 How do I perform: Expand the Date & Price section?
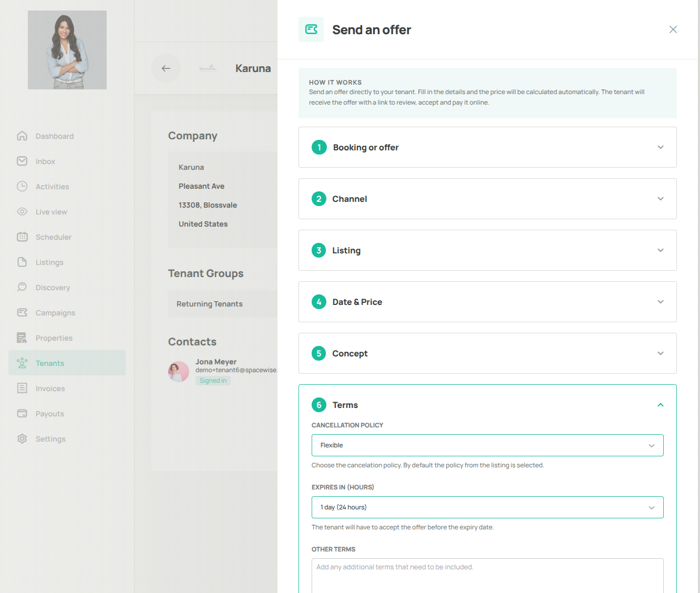click(487, 302)
